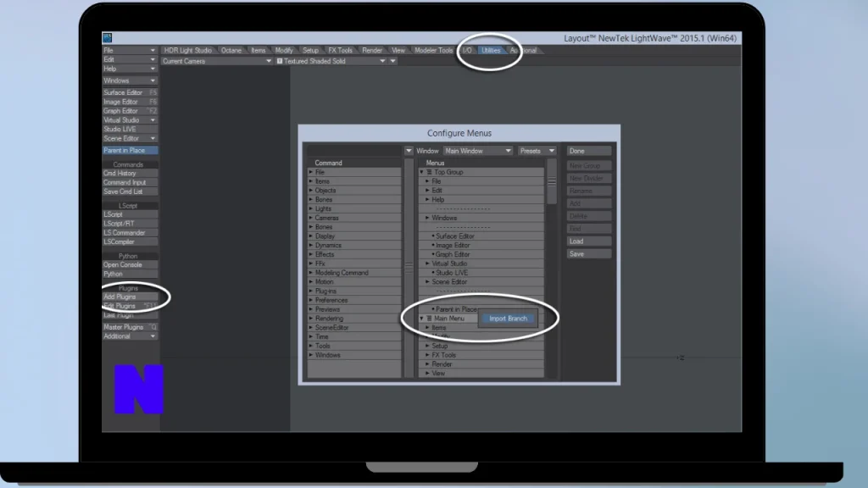Click dropdown arrow above the Command list
Image resolution: width=868 pixels, height=488 pixels.
pyautogui.click(x=409, y=151)
